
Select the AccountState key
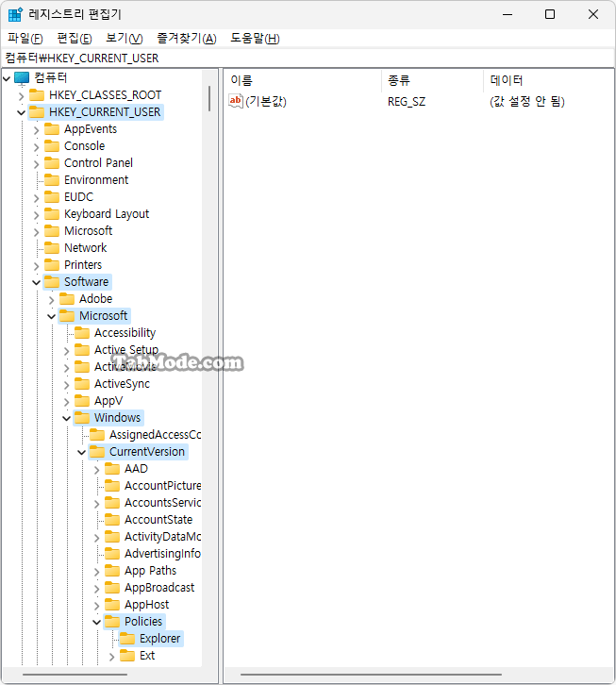[x=158, y=520]
